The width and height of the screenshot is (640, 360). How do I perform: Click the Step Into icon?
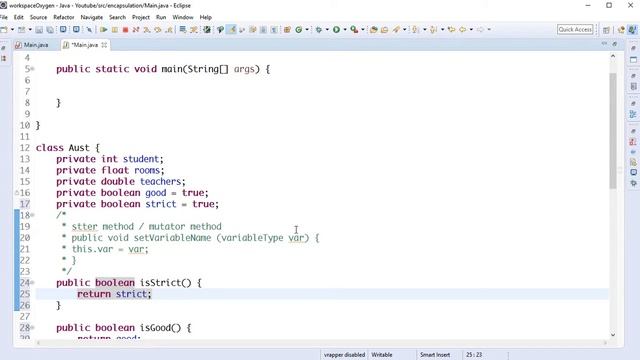pyautogui.click(x=147, y=29)
